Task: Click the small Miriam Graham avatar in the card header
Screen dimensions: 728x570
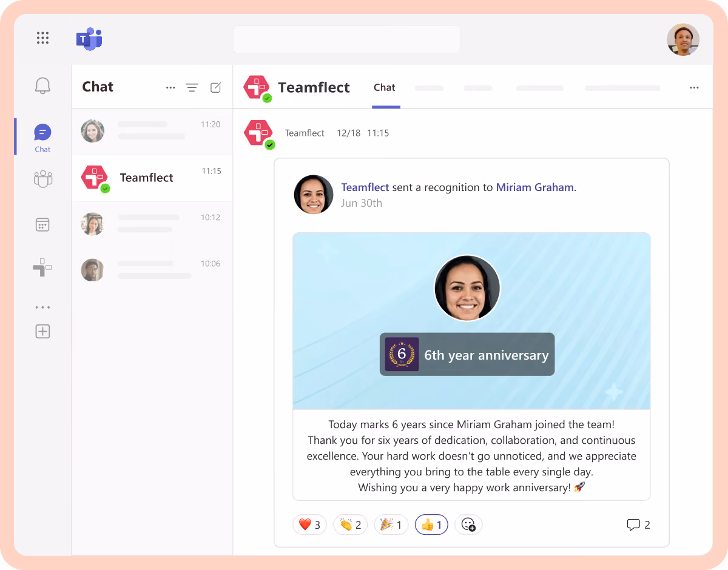Action: (x=314, y=195)
